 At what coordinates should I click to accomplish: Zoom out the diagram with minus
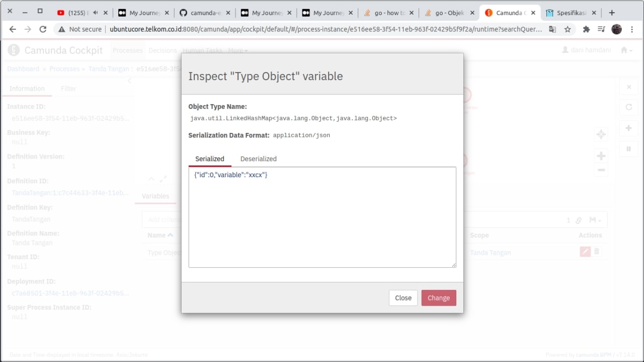(601, 170)
